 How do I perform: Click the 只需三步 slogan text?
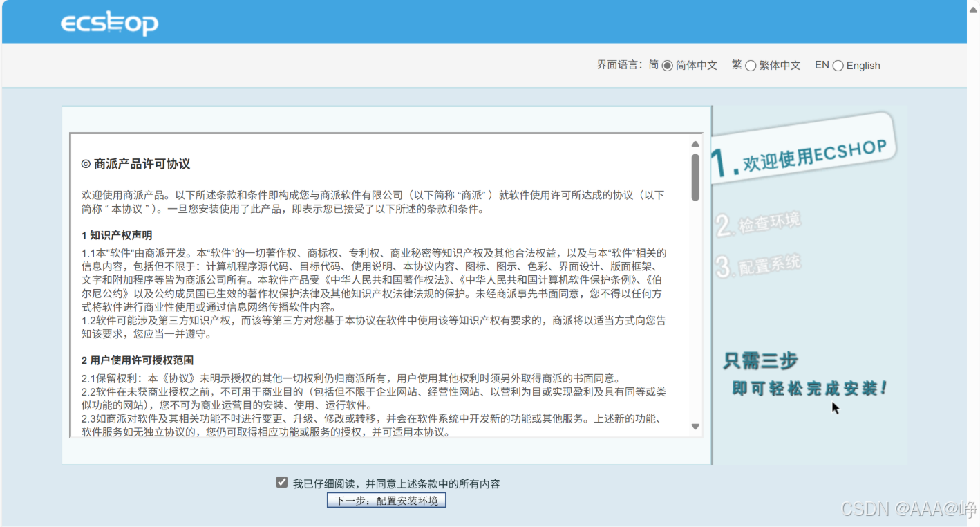coord(760,361)
